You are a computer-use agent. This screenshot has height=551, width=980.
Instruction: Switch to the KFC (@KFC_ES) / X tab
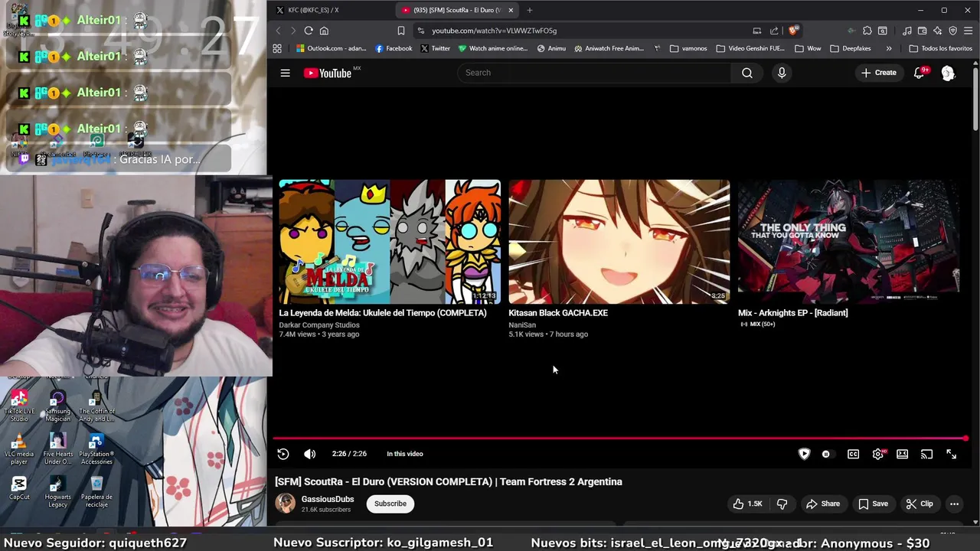click(x=329, y=10)
